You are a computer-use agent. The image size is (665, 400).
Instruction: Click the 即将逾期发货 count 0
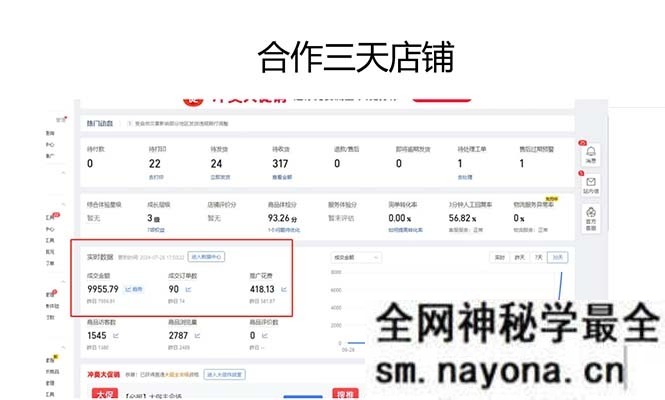click(399, 164)
